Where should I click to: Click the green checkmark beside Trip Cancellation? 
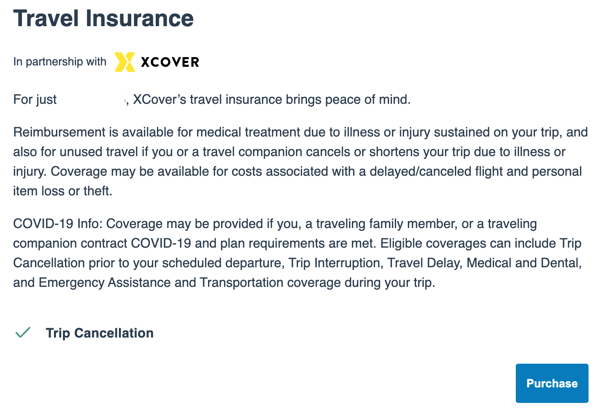23,333
